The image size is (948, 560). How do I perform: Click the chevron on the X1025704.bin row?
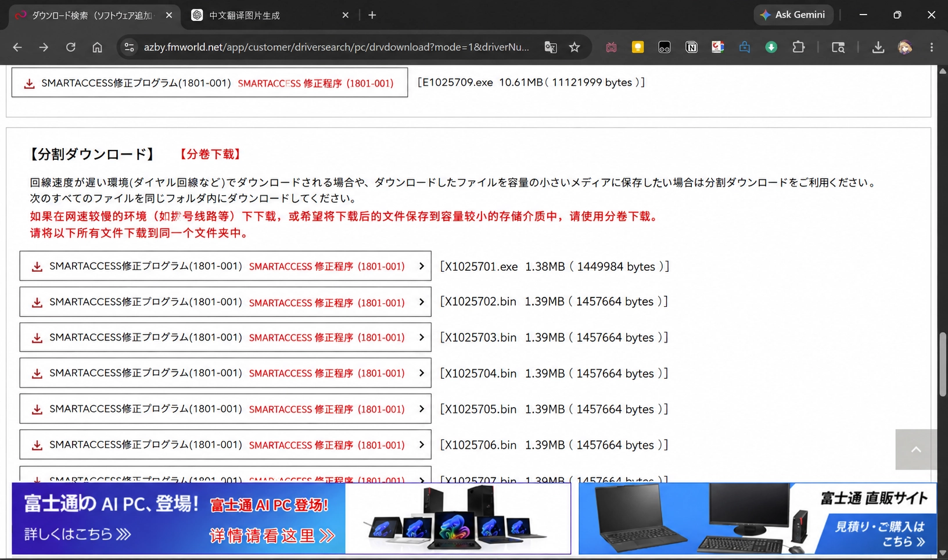coord(422,373)
